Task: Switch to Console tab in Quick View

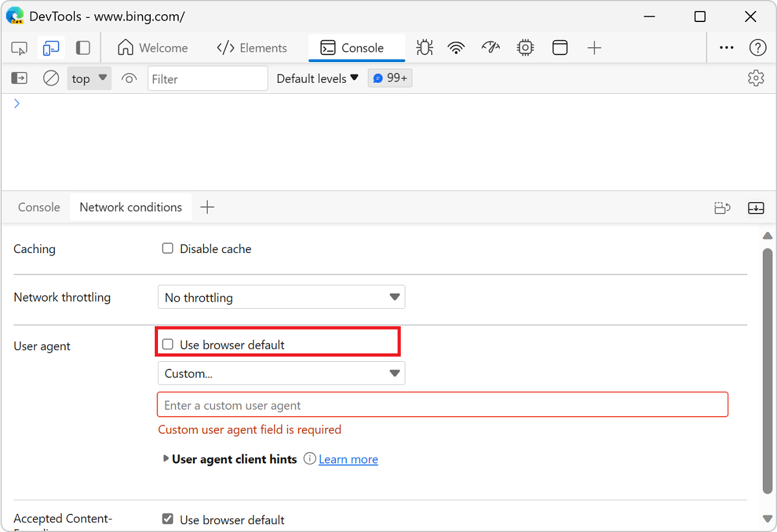Action: coord(39,207)
